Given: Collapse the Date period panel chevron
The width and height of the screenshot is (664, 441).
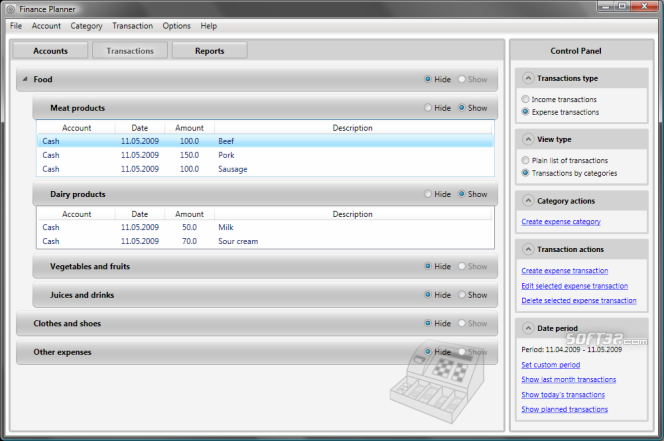Looking at the screenshot, I should point(528,328).
